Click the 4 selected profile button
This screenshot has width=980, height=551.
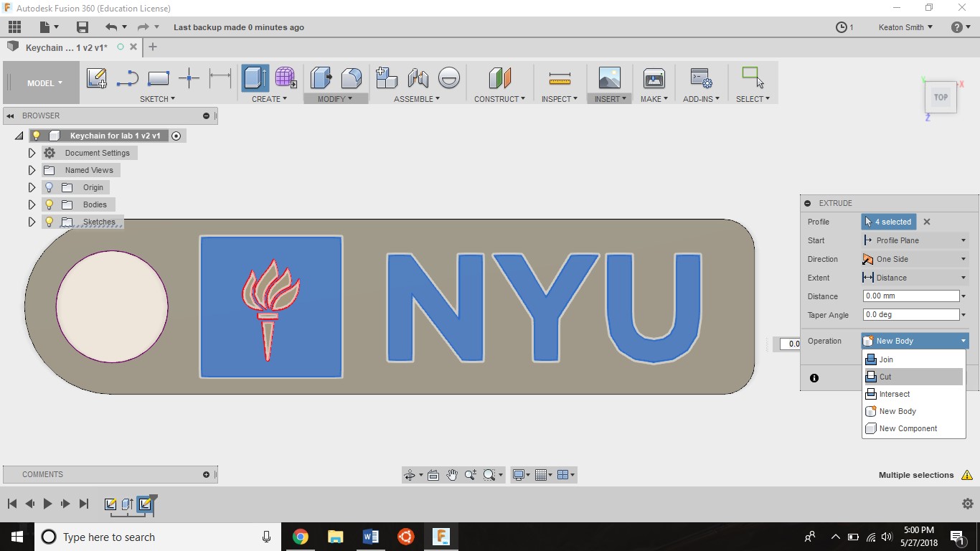click(x=888, y=222)
